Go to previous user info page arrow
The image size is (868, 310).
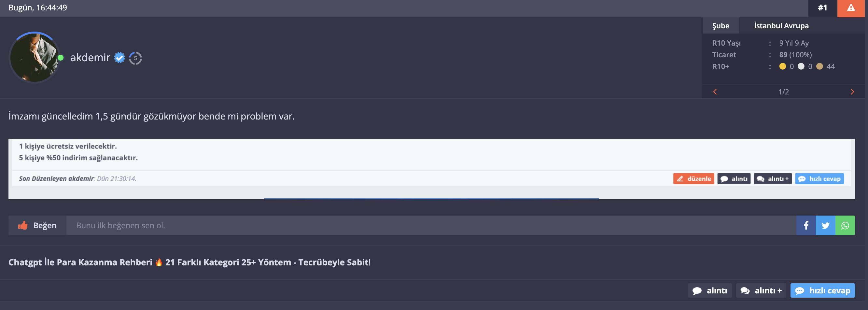coord(715,92)
